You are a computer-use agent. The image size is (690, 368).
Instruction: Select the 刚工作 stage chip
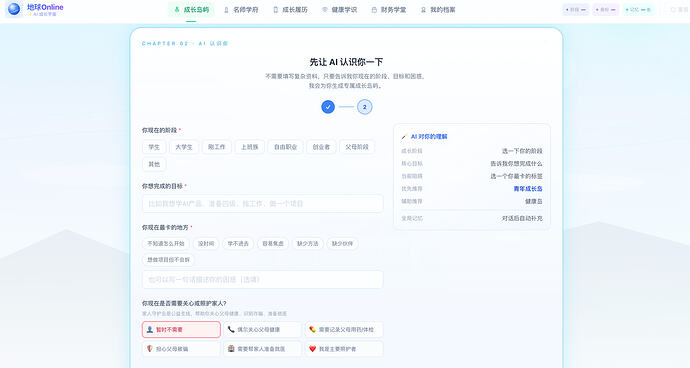tap(217, 147)
